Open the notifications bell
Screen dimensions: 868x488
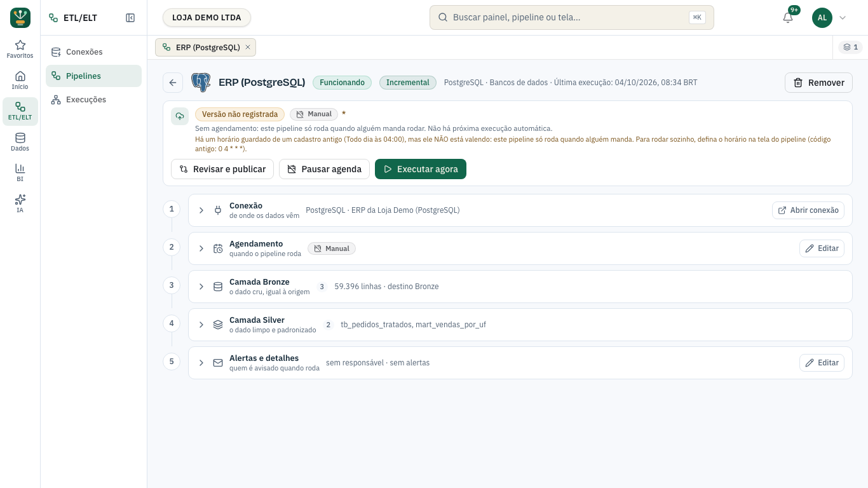tap(788, 18)
